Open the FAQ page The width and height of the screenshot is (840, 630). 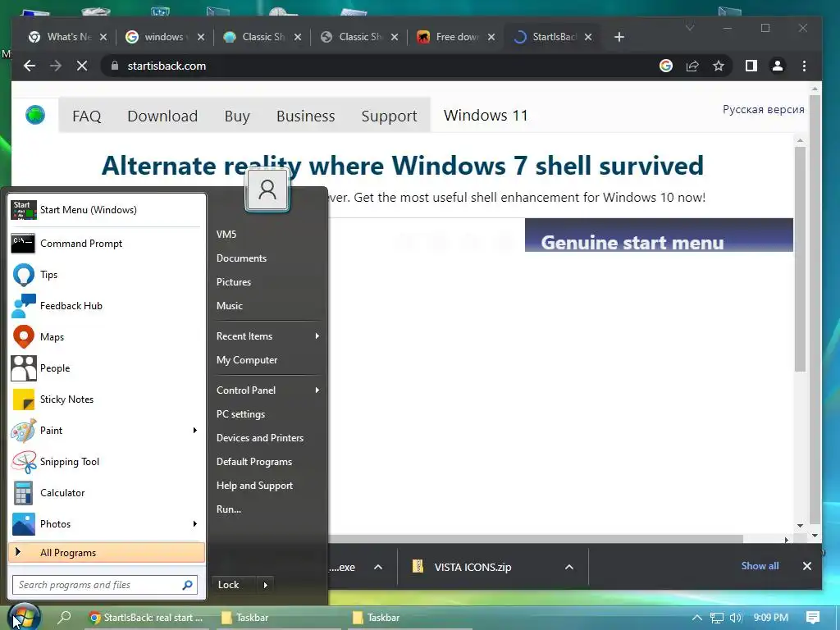pos(87,116)
